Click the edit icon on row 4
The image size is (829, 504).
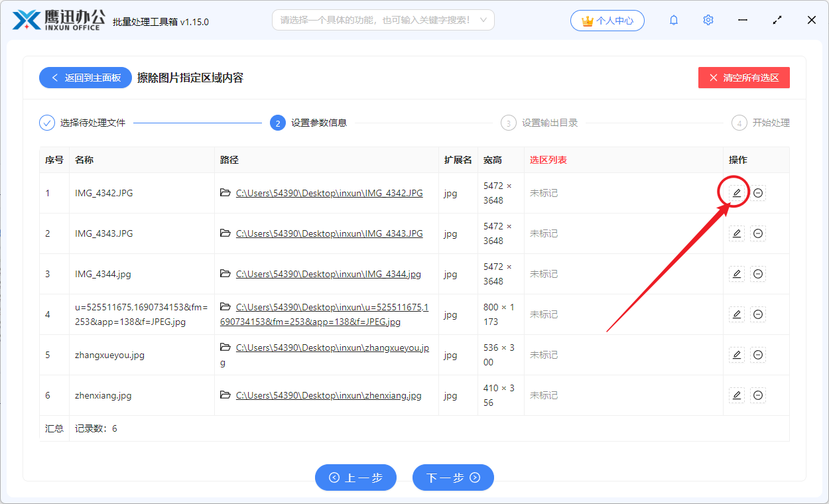736,314
